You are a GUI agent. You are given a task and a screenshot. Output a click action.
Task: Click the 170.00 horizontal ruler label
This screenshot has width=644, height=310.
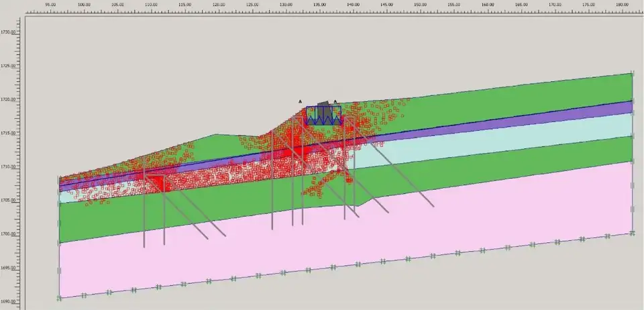coord(555,4)
